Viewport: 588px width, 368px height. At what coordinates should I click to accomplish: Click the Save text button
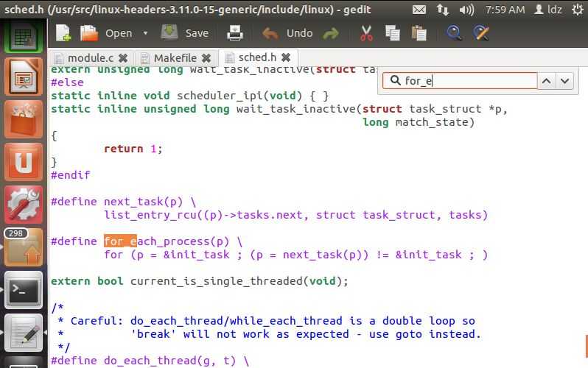coord(197,33)
